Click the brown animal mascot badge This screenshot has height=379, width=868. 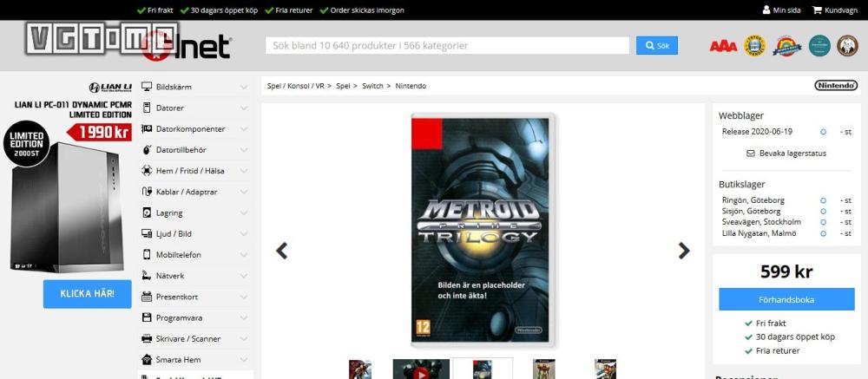coord(847,46)
